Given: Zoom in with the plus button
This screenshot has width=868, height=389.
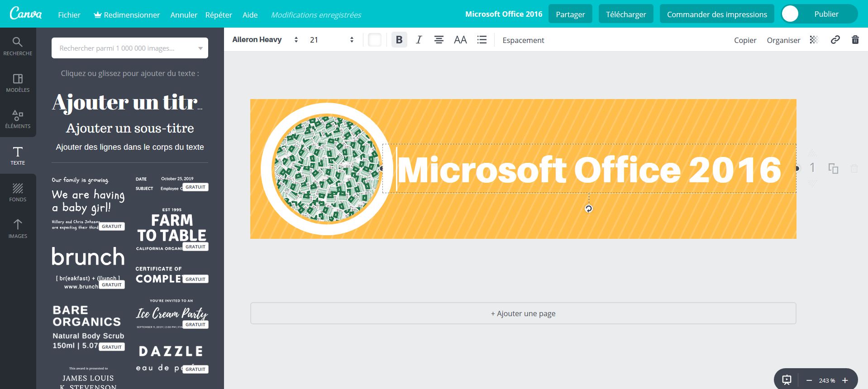Looking at the screenshot, I should 844,380.
